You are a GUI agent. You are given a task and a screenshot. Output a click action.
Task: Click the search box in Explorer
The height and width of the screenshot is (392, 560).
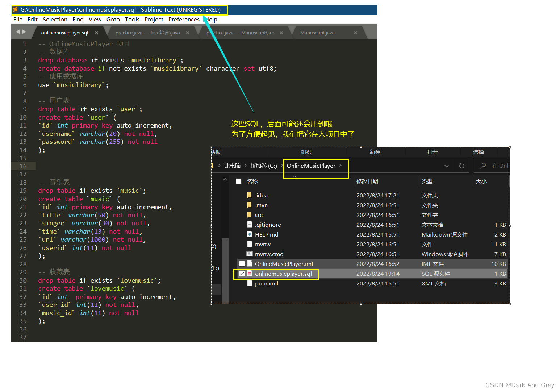(492, 166)
